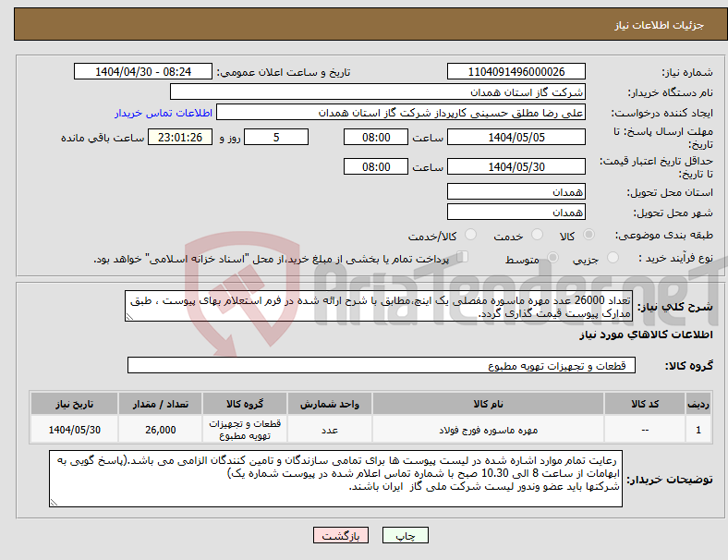This screenshot has height=560, width=728.
Task: Open the اطلاعات تماس خریدار link
Action: coord(164,113)
